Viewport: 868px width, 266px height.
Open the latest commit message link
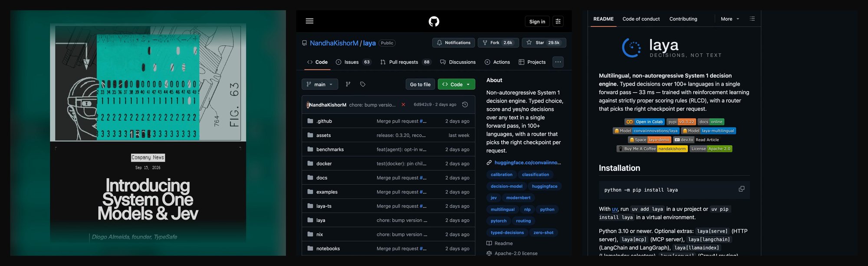point(372,105)
